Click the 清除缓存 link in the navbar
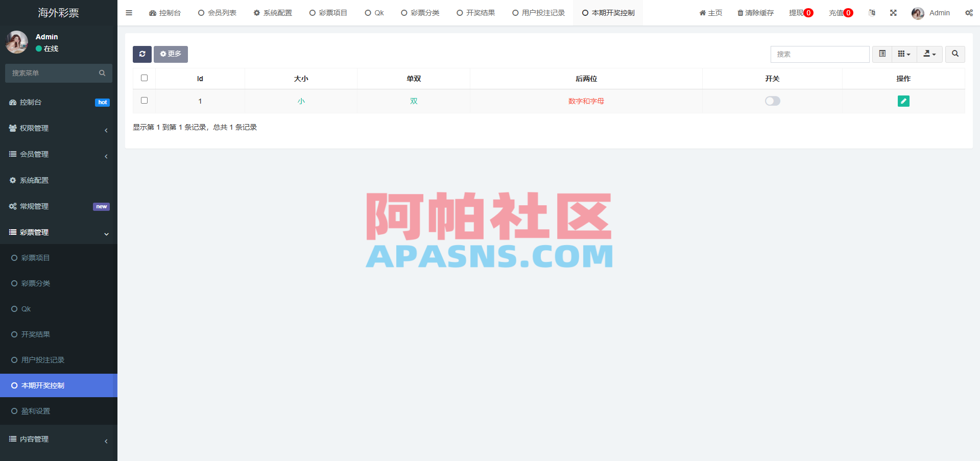The height and width of the screenshot is (461, 980). coord(755,13)
